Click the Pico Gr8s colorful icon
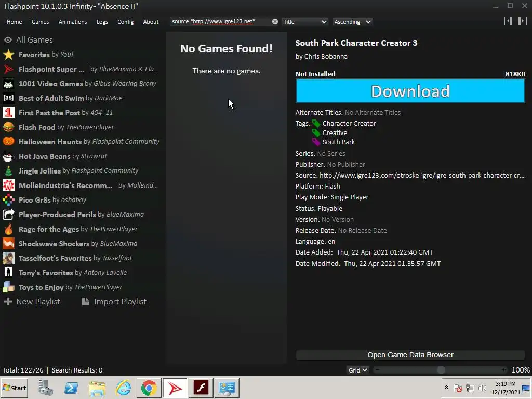 8,200
